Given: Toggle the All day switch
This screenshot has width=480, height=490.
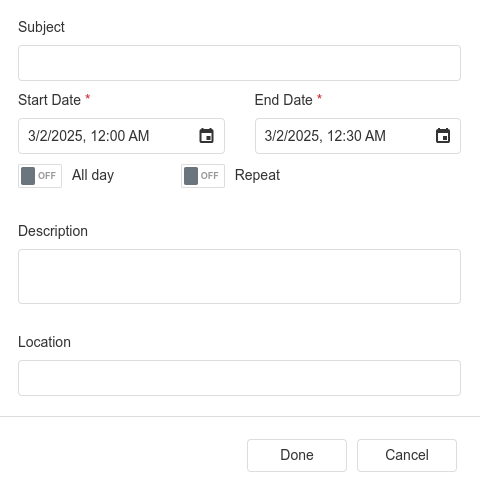Looking at the screenshot, I should [40, 176].
